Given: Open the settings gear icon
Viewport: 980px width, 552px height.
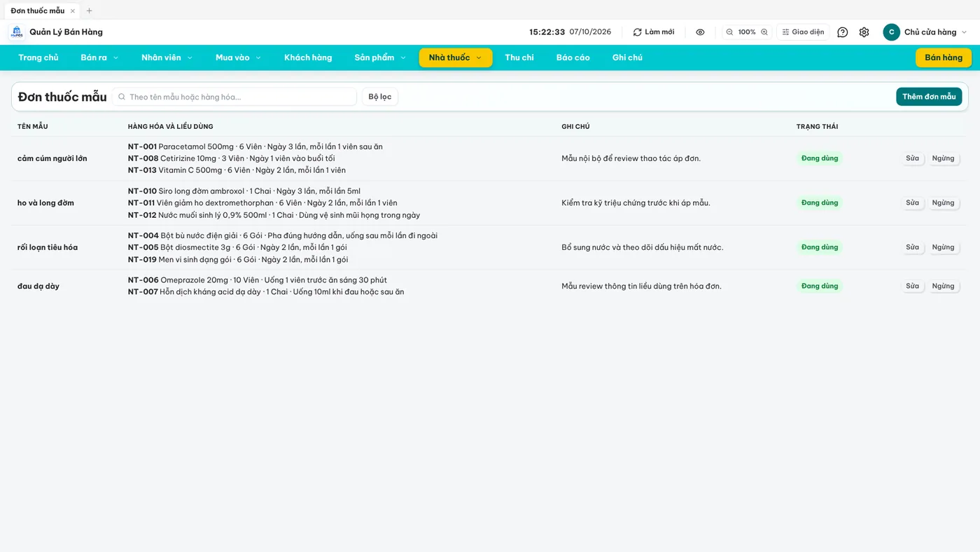Looking at the screenshot, I should pyautogui.click(x=864, y=32).
